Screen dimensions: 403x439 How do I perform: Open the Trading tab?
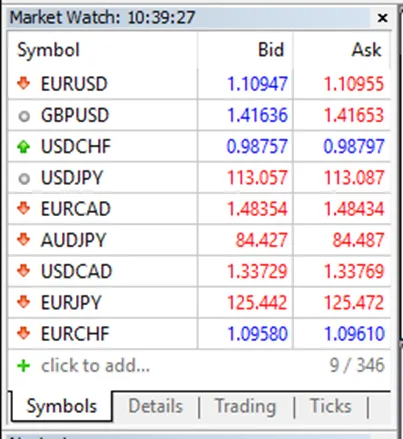pyautogui.click(x=245, y=406)
